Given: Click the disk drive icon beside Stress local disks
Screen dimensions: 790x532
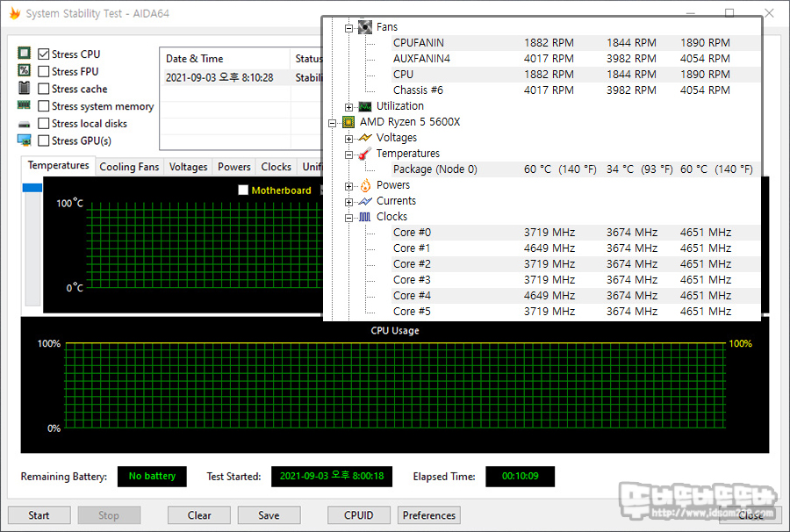Looking at the screenshot, I should tap(25, 124).
